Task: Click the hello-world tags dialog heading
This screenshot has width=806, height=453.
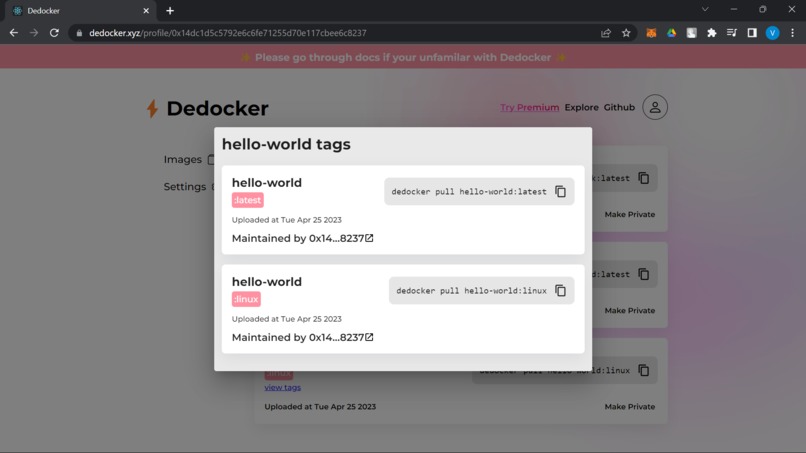Action: coord(286,144)
